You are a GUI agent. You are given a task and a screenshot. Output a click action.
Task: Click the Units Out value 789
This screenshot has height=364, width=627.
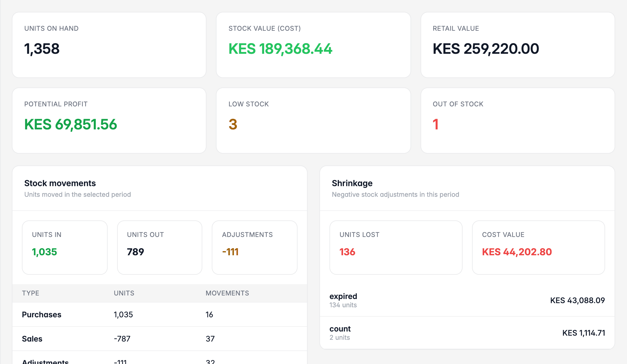(x=135, y=252)
